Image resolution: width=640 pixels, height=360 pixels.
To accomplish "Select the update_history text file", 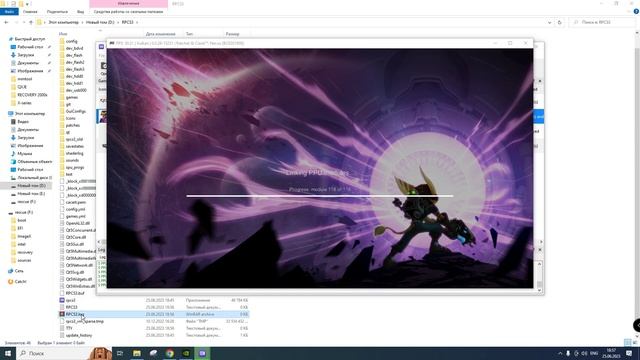I will [x=79, y=335].
